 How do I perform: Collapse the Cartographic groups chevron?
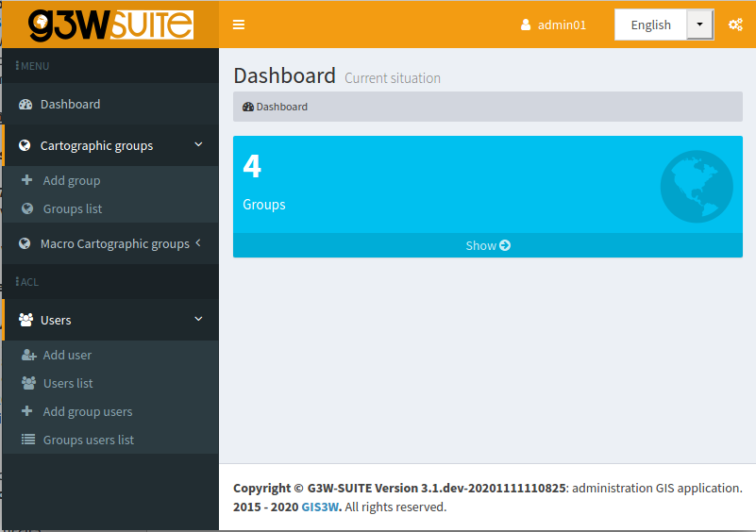tap(198, 144)
